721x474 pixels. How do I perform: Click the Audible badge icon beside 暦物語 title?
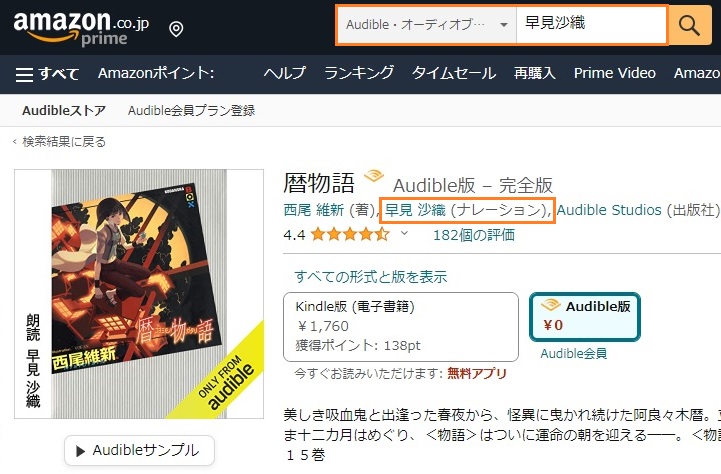pyautogui.click(x=374, y=176)
